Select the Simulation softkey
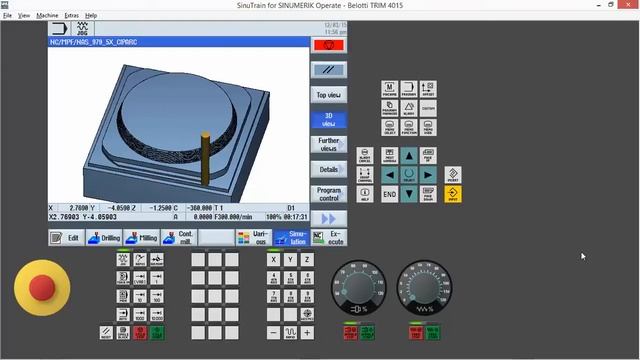The width and height of the screenshot is (640, 360). coord(291,238)
